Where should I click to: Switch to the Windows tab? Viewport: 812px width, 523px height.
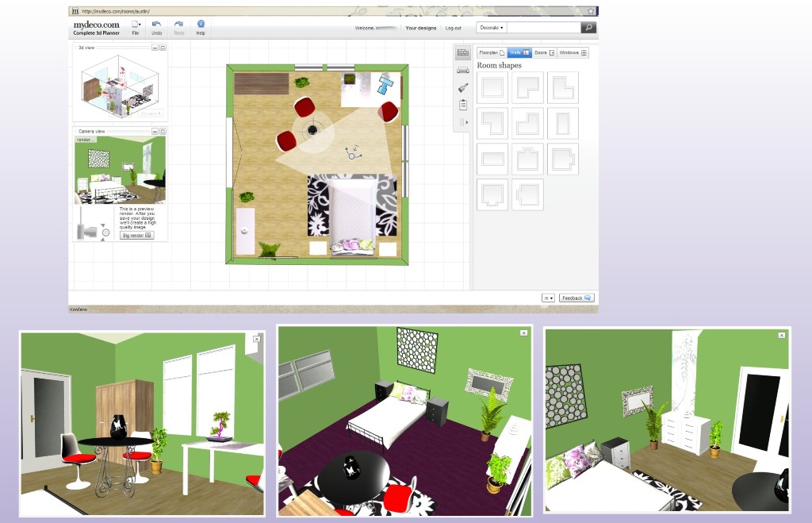[x=573, y=52]
